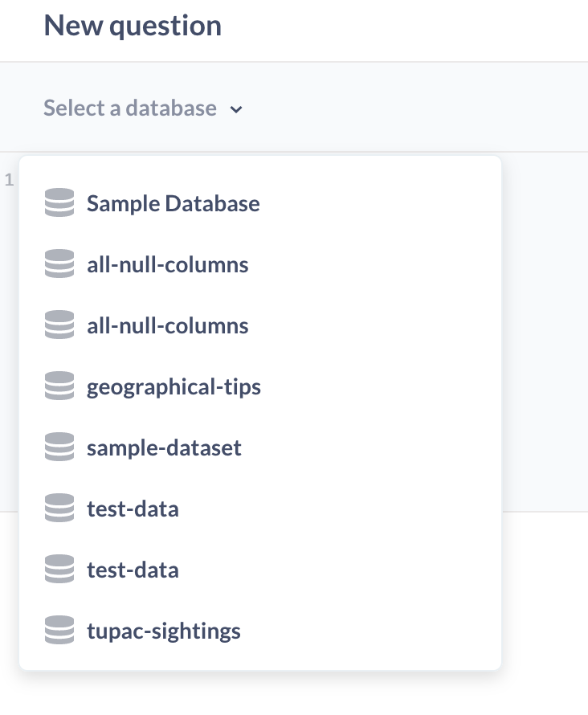Click the chevron next to Select a database
This screenshot has width=588, height=715.
236,109
